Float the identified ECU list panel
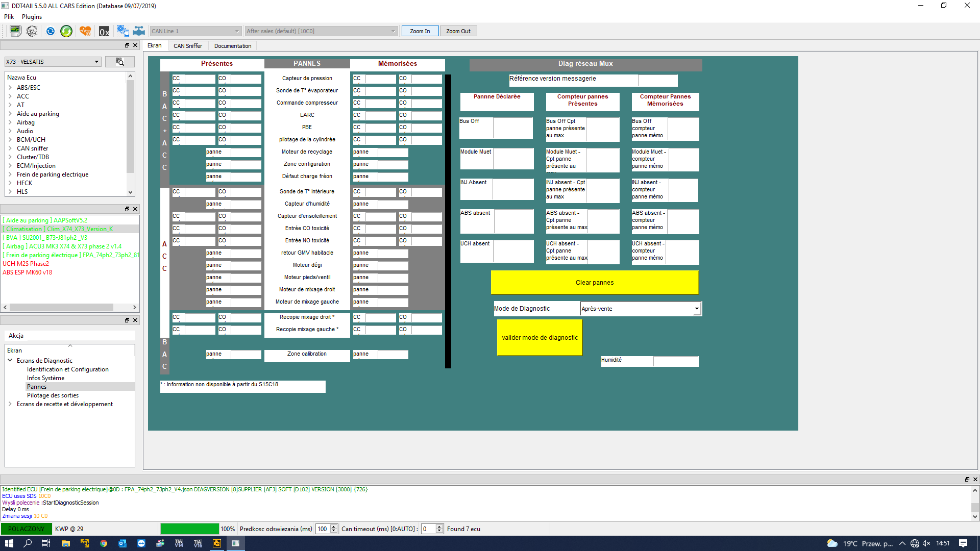980x551 pixels. click(x=127, y=209)
